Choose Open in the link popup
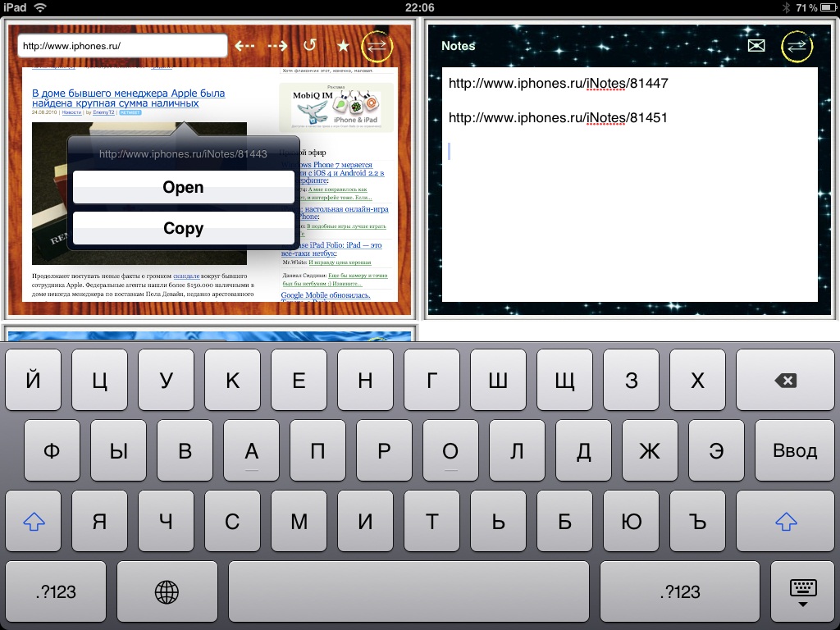The width and height of the screenshot is (840, 630). 183,187
